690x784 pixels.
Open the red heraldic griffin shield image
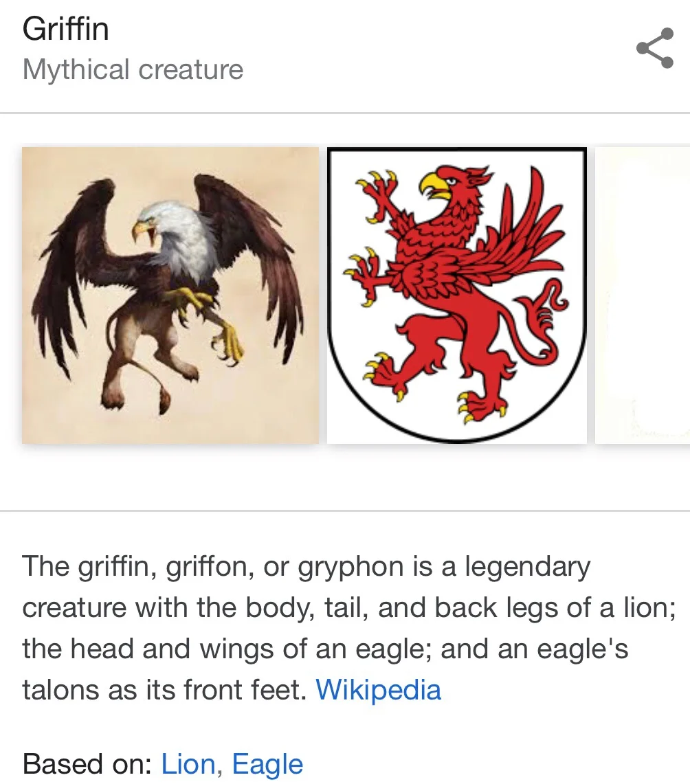tap(457, 295)
